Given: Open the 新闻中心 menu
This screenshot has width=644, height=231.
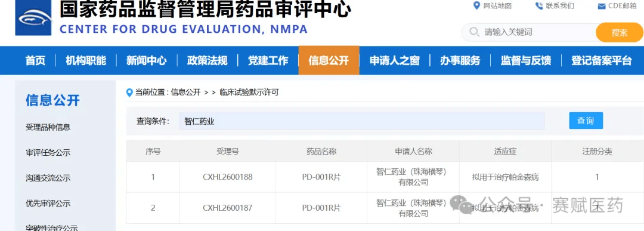Looking at the screenshot, I should tap(147, 60).
